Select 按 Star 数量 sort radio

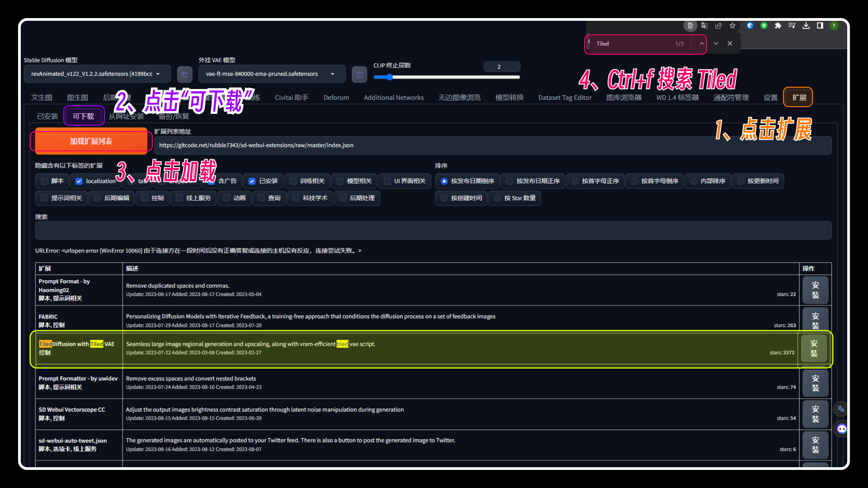pos(497,198)
